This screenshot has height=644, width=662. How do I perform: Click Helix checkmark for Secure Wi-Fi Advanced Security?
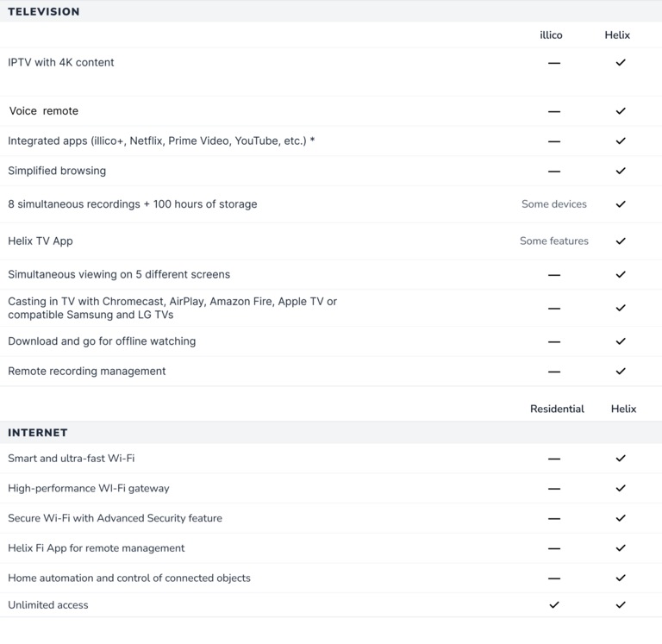(621, 518)
